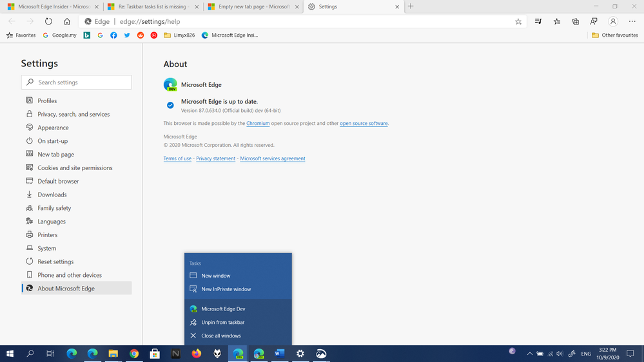This screenshot has height=362, width=644.
Task: Add this page to favorites star
Action: coord(518,22)
